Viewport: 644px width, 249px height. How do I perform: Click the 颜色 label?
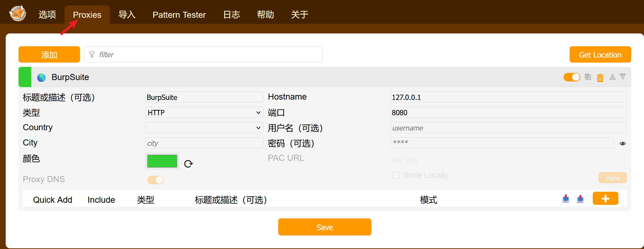tap(31, 159)
